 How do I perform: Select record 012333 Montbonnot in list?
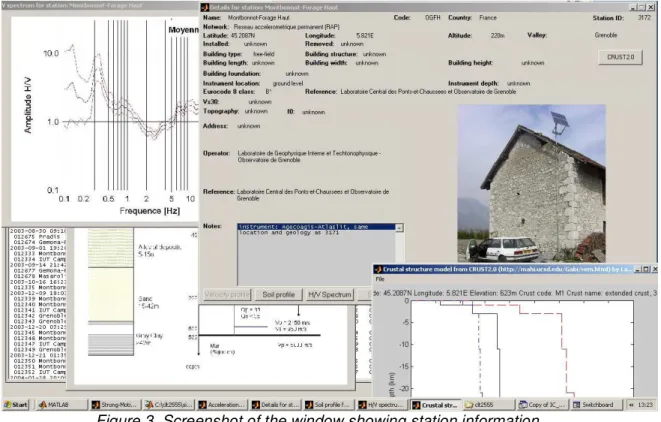(x=40, y=253)
